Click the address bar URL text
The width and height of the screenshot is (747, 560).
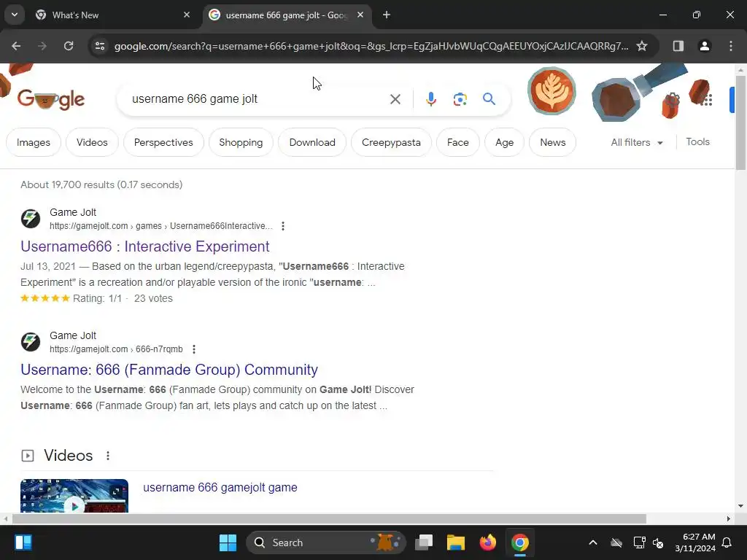point(371,46)
